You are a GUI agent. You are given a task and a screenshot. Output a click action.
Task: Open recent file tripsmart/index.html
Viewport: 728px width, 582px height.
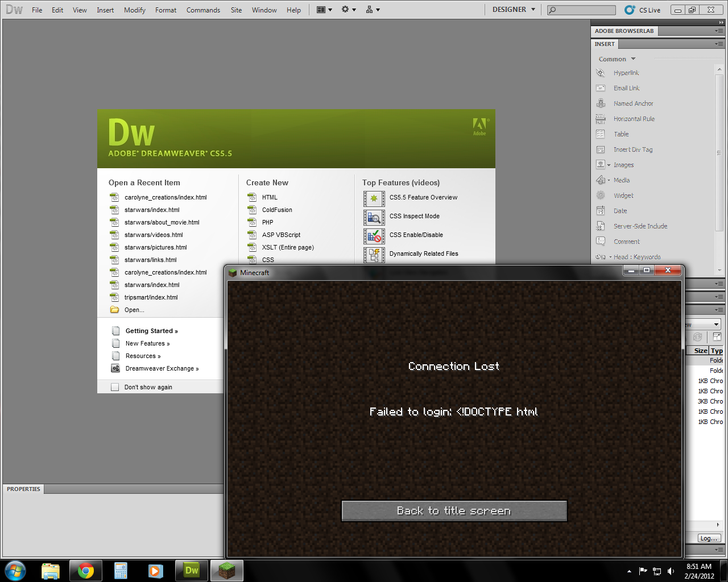coord(151,297)
